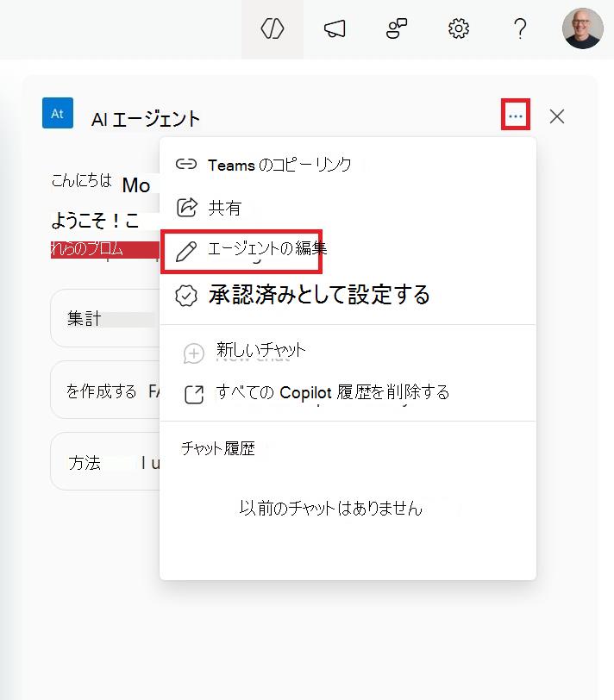Click the link chain icon

pyautogui.click(x=185, y=165)
